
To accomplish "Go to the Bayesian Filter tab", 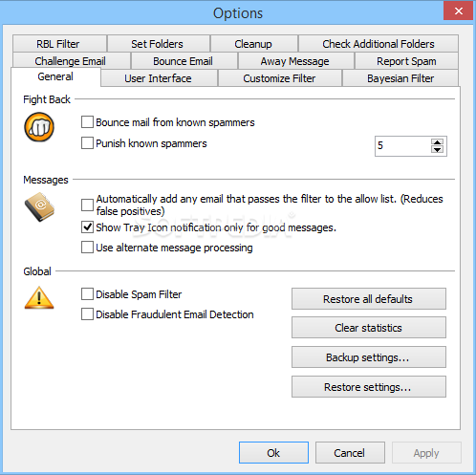I will (x=400, y=78).
